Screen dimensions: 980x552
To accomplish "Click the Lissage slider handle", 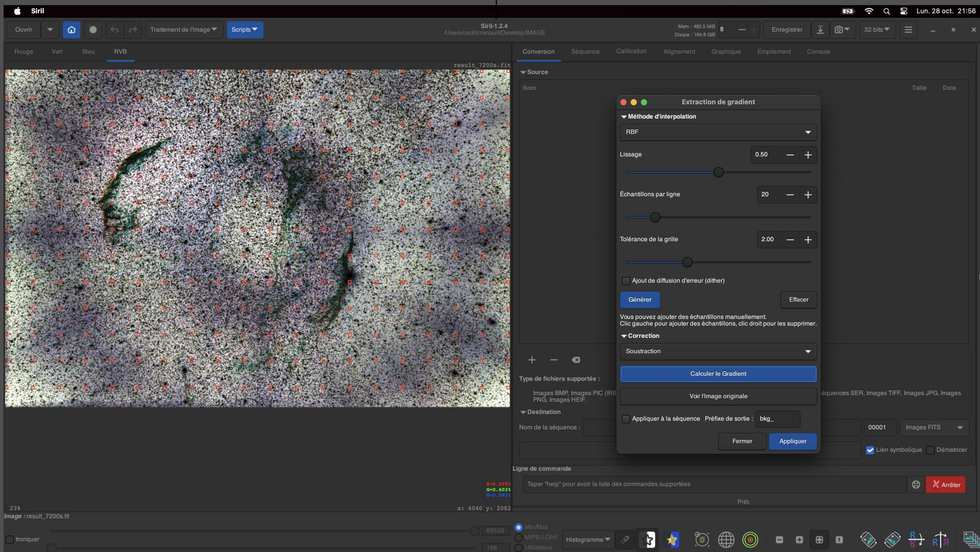I will [719, 172].
